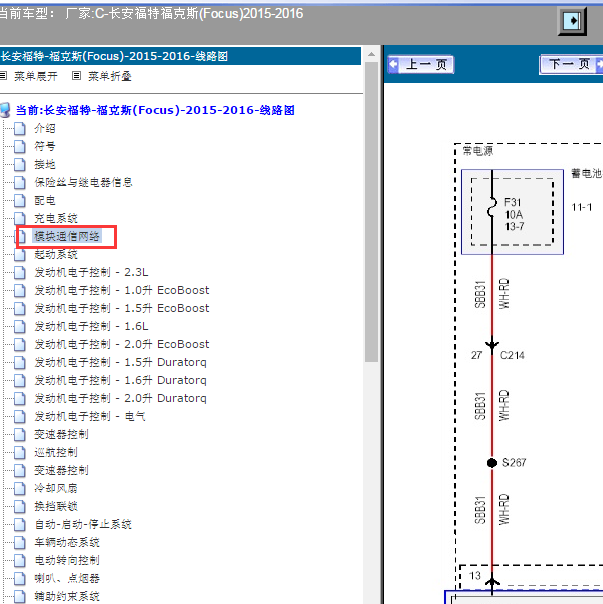Open the 车辆动态系统 tree entry
The height and width of the screenshot is (604, 603).
67,542
